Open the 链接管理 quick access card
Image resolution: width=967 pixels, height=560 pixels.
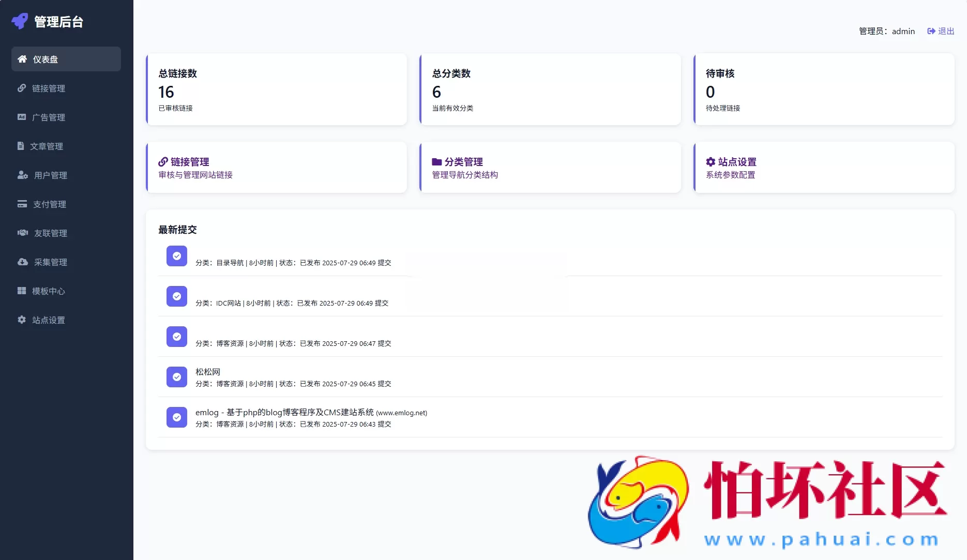click(276, 168)
